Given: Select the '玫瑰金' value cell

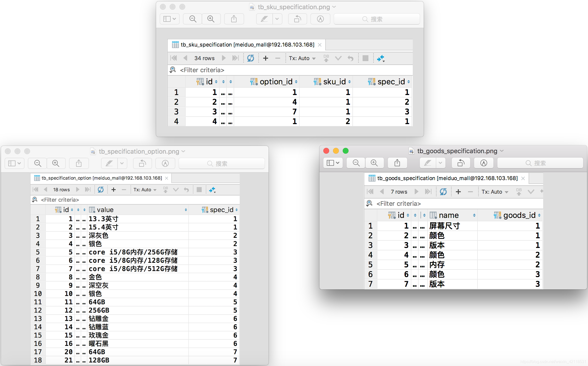Looking at the screenshot, I should pyautogui.click(x=138, y=335).
